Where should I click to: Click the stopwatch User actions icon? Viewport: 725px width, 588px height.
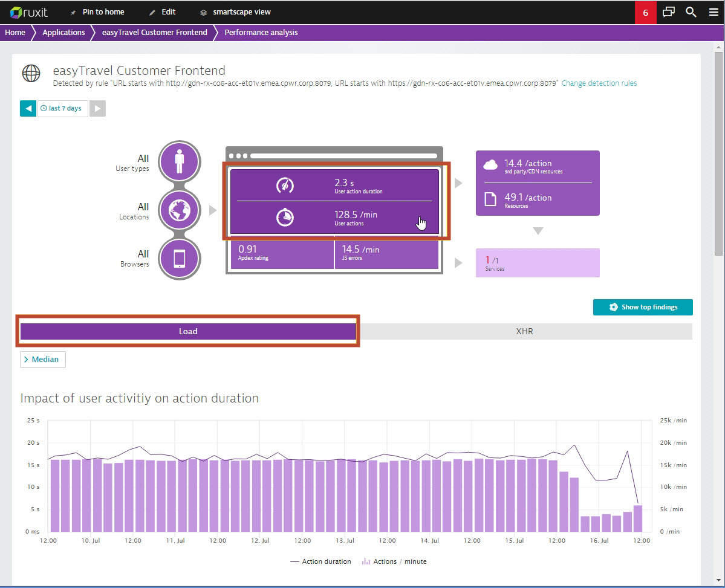pyautogui.click(x=285, y=218)
